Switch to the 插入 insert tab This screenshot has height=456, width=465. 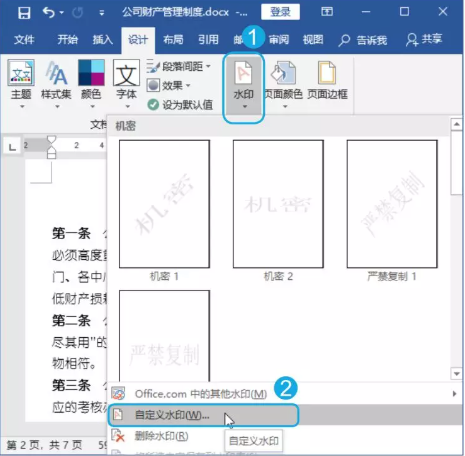[103, 40]
